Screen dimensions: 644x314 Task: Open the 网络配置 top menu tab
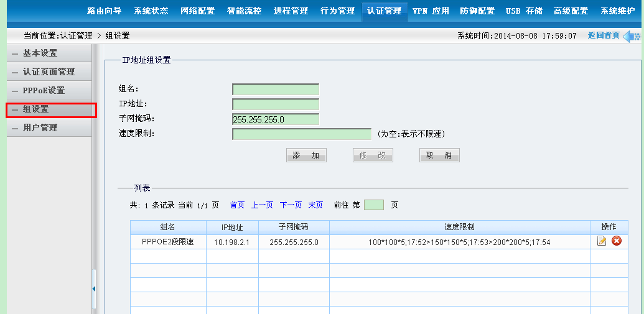197,11
